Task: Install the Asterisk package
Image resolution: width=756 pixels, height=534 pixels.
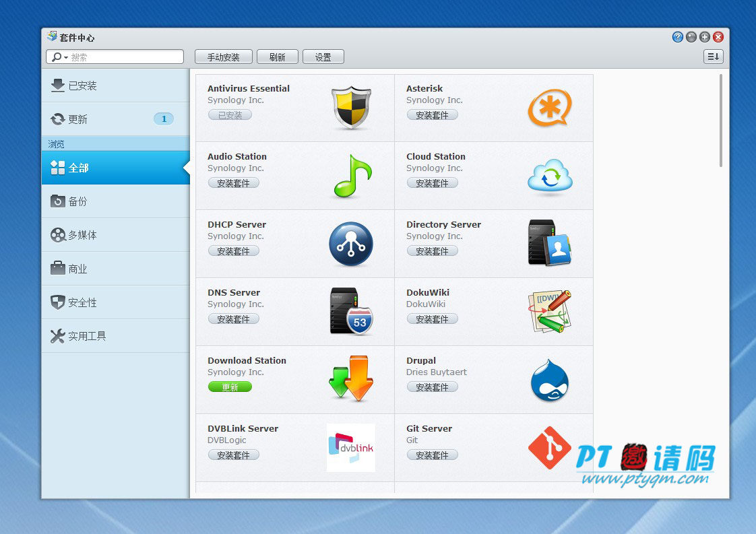Action: point(433,115)
